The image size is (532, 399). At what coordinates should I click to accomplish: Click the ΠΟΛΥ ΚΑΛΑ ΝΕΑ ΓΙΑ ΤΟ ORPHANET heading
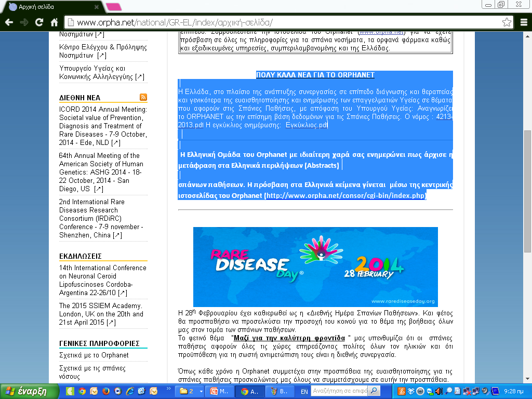tap(315, 75)
